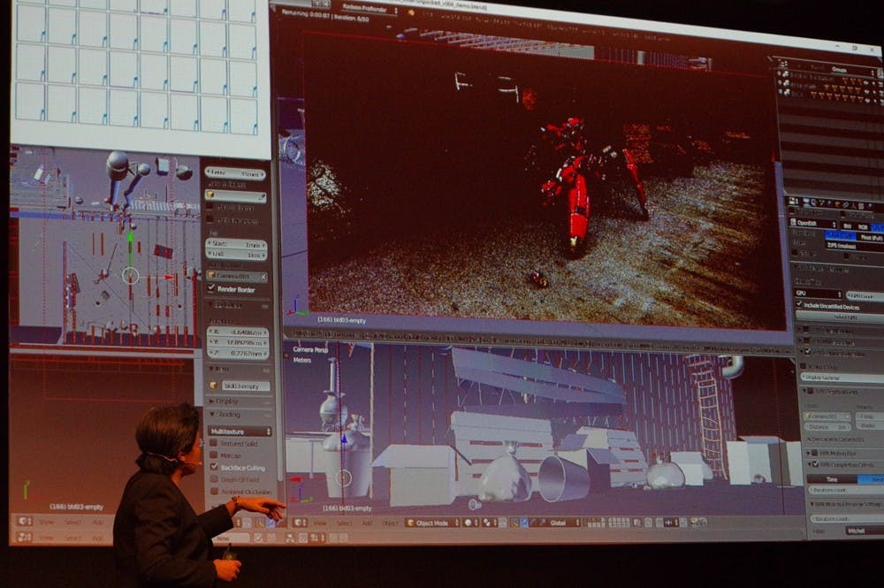
Task: Open the Mitchell filter dropdown
Action: pyautogui.click(x=864, y=531)
